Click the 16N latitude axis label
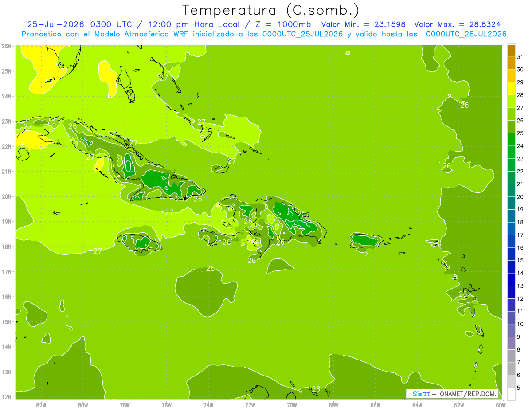532x411 pixels. [6, 297]
